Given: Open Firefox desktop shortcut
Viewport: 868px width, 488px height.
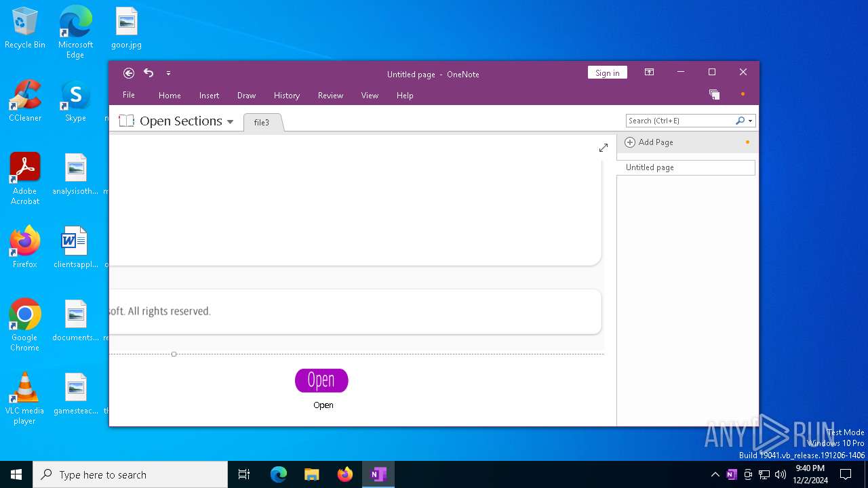Looking at the screenshot, I should [x=25, y=247].
